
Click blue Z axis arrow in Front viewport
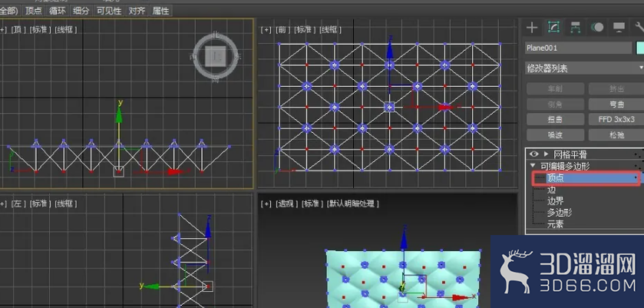tap(390, 49)
